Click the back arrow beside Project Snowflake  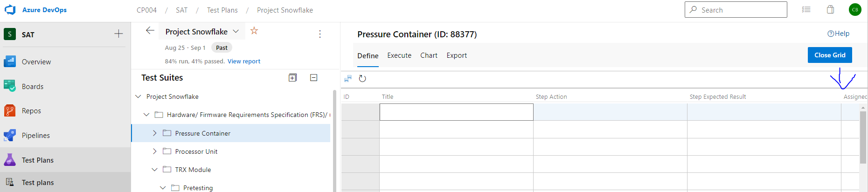click(150, 31)
